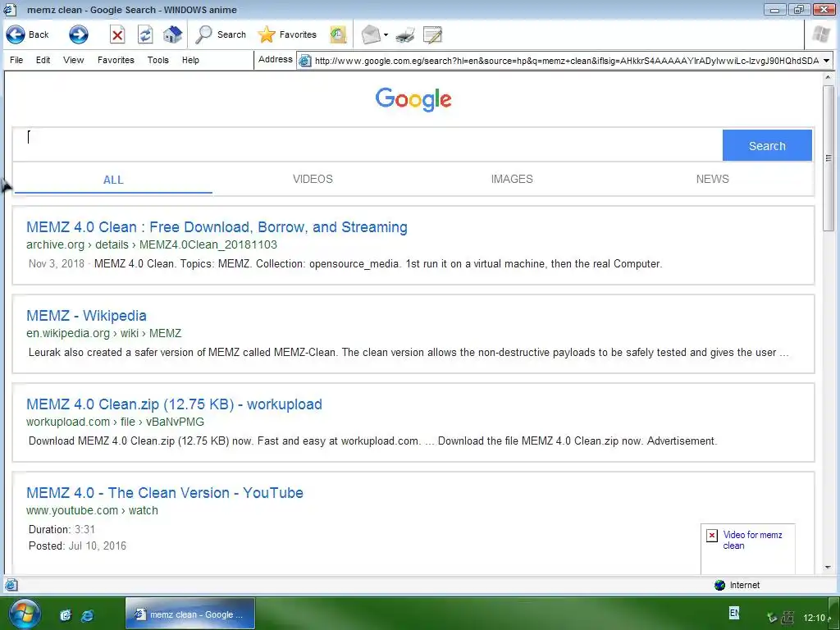This screenshot has height=630, width=840.
Task: Open MEMZ 4.0 Clean Version YouTube result
Action: pos(165,493)
